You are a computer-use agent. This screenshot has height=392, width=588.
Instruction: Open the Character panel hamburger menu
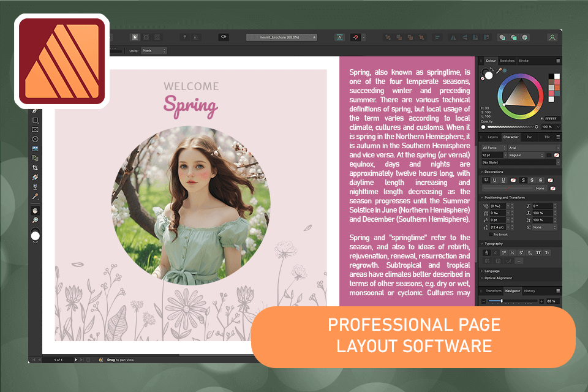[558, 137]
